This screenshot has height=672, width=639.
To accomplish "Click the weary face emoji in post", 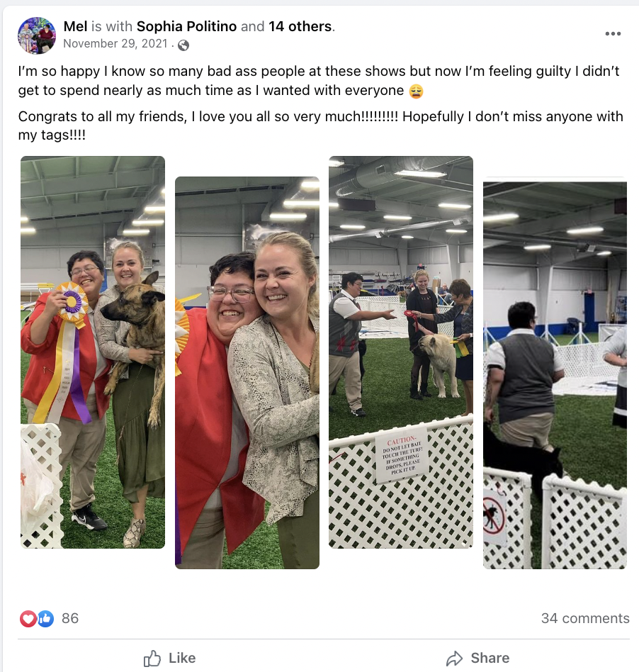I will [416, 91].
